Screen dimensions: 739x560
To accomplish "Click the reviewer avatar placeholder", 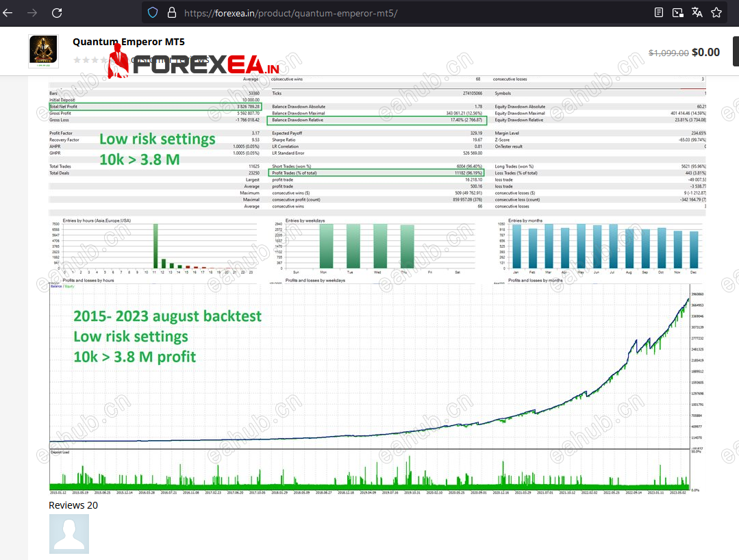I will coord(68,533).
